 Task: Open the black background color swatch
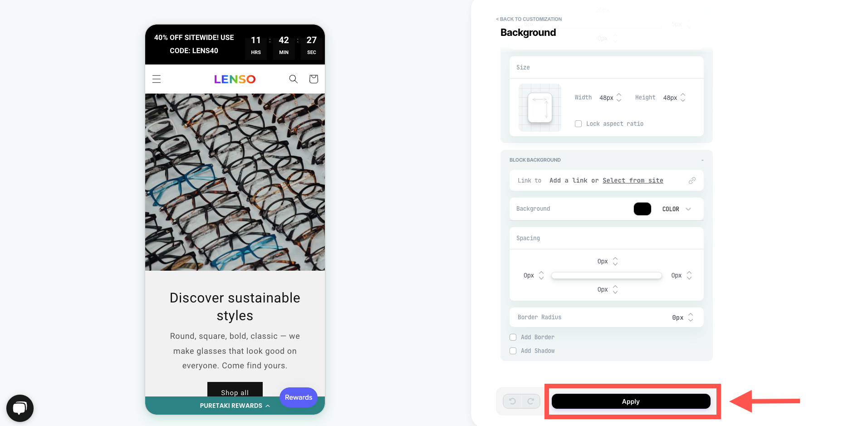coord(642,209)
